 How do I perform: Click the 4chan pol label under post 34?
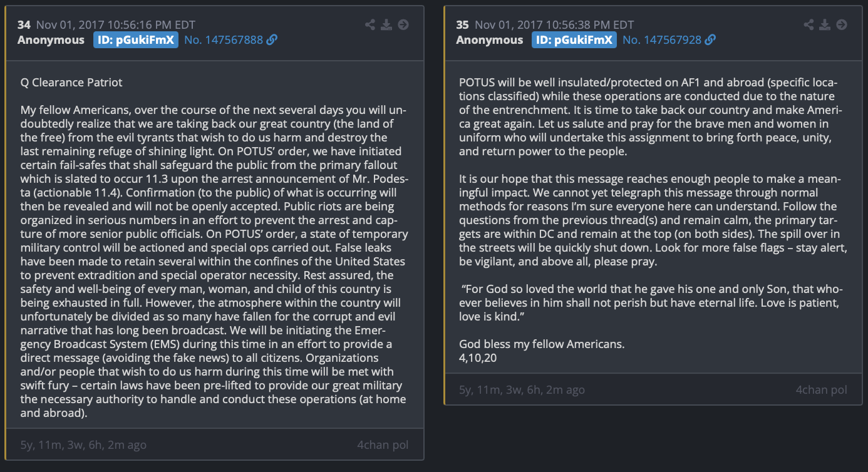tap(383, 445)
